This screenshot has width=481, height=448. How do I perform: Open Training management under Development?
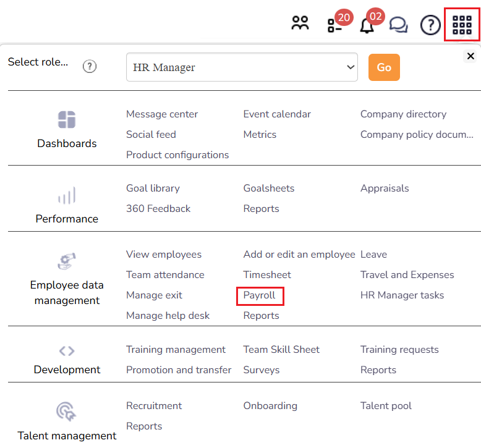(176, 350)
